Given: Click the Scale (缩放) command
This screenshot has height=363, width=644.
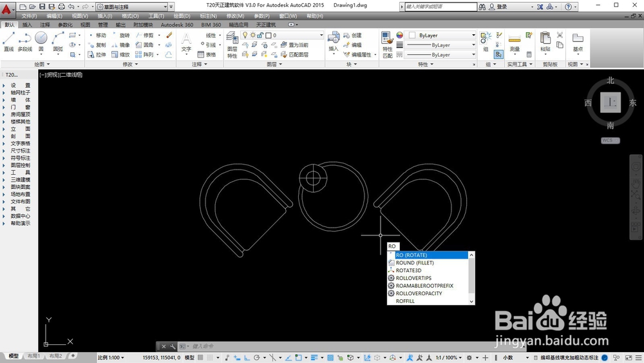Looking at the screenshot, I should [121, 54].
